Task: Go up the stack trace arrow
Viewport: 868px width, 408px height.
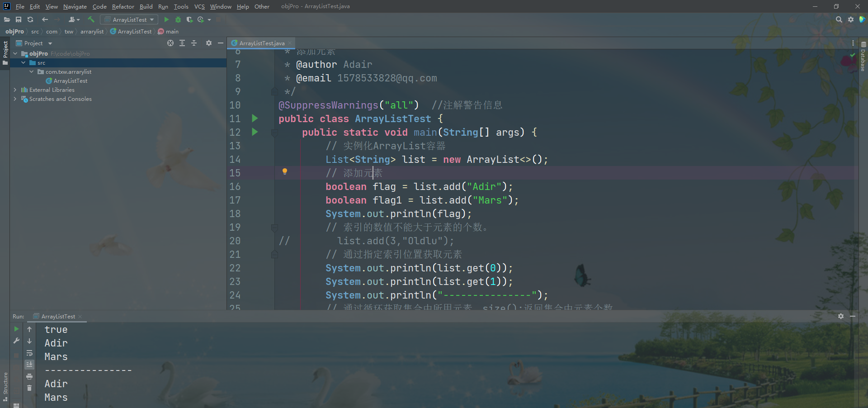Action: click(29, 329)
